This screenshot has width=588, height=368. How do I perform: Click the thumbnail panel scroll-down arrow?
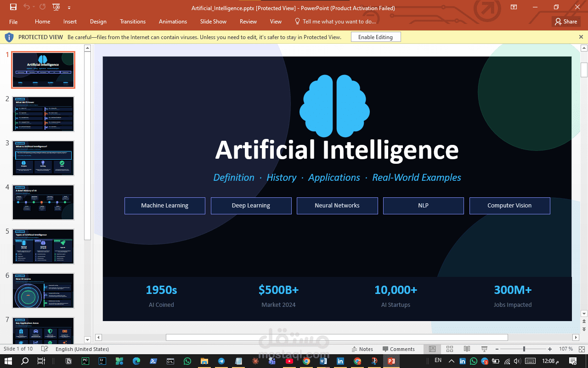(87, 339)
